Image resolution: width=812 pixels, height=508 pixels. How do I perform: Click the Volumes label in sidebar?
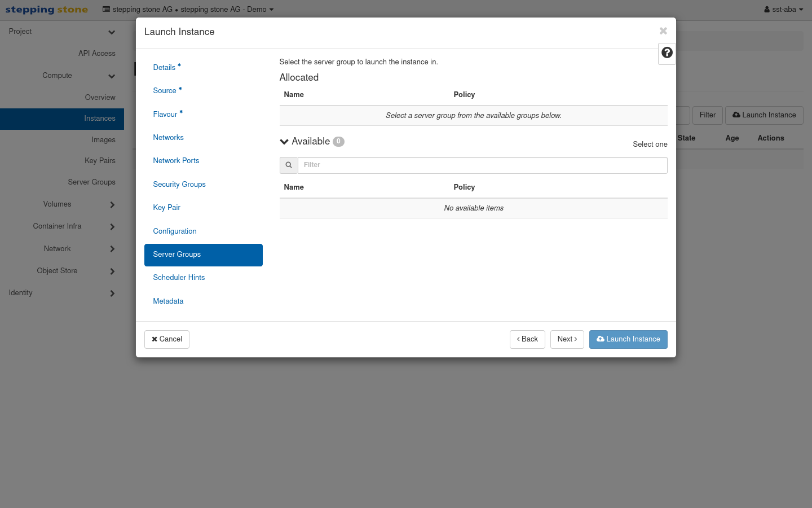57,204
